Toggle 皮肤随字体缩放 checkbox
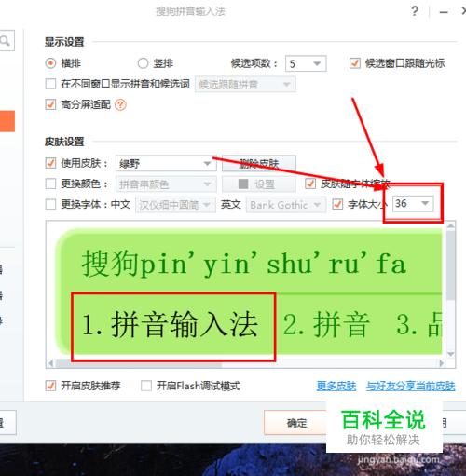Image resolution: width=466 pixels, height=476 pixels. [x=310, y=184]
